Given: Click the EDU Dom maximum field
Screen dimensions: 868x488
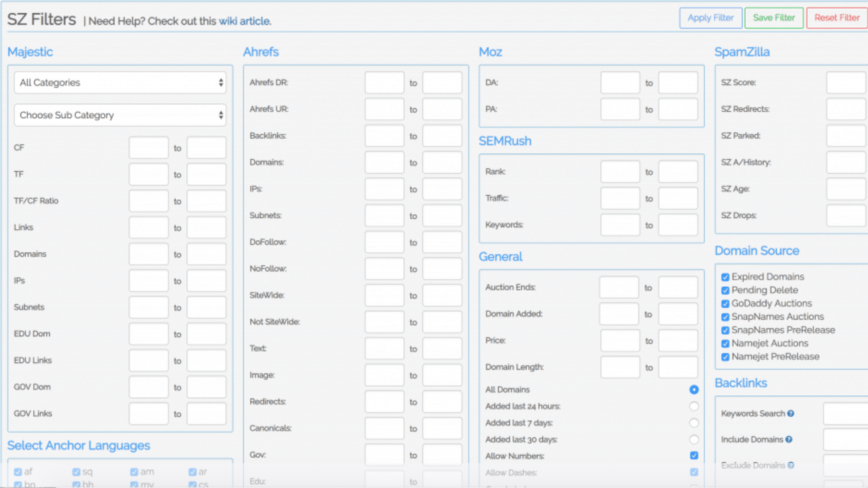Looking at the screenshot, I should point(207,334).
